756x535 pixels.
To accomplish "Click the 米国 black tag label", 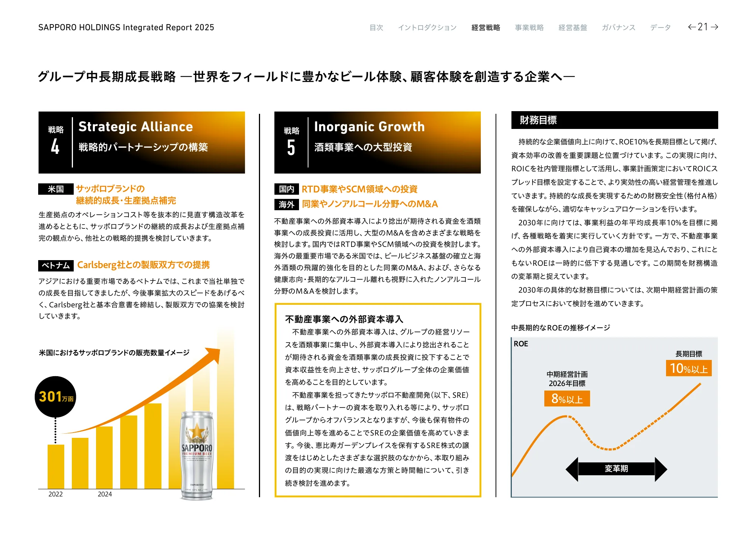I will click(56, 189).
